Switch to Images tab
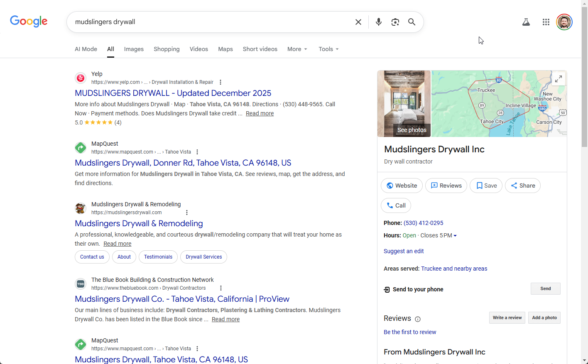 click(x=134, y=49)
